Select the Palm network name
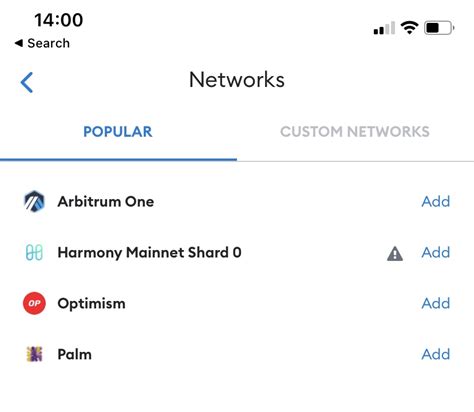Image resolution: width=474 pixels, height=412 pixels. coord(75,354)
